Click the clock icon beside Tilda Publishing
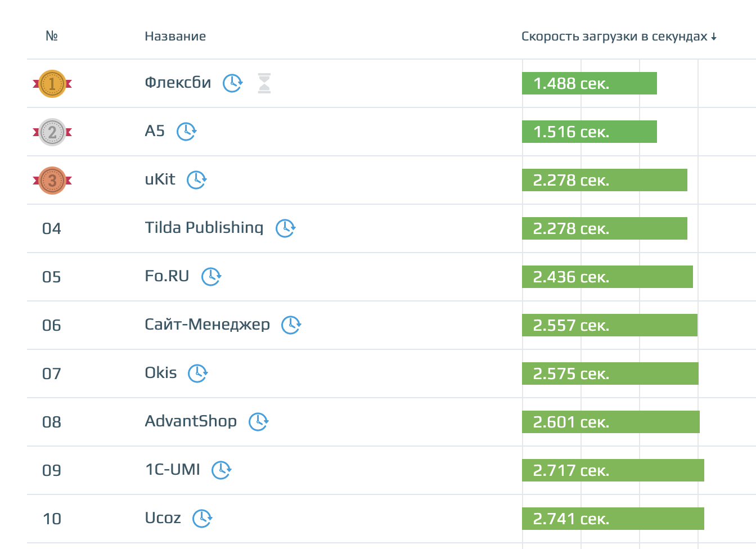The height and width of the screenshot is (549, 756). pos(285,228)
